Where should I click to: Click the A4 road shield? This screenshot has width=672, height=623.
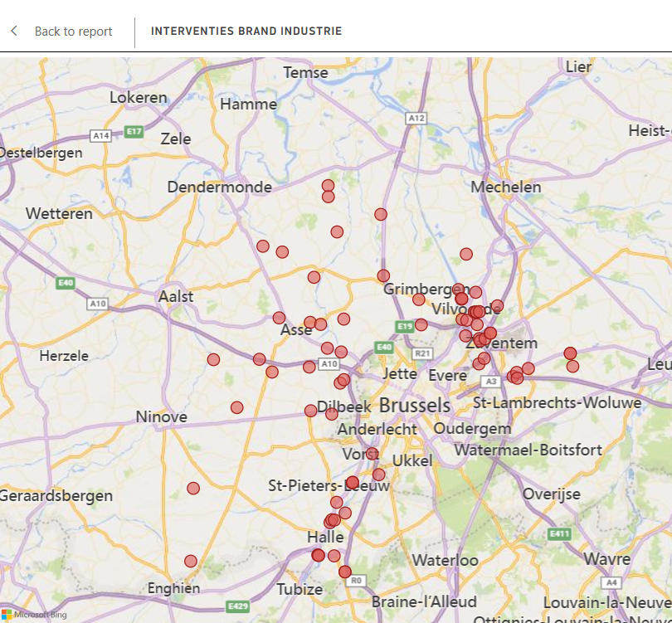point(611,582)
